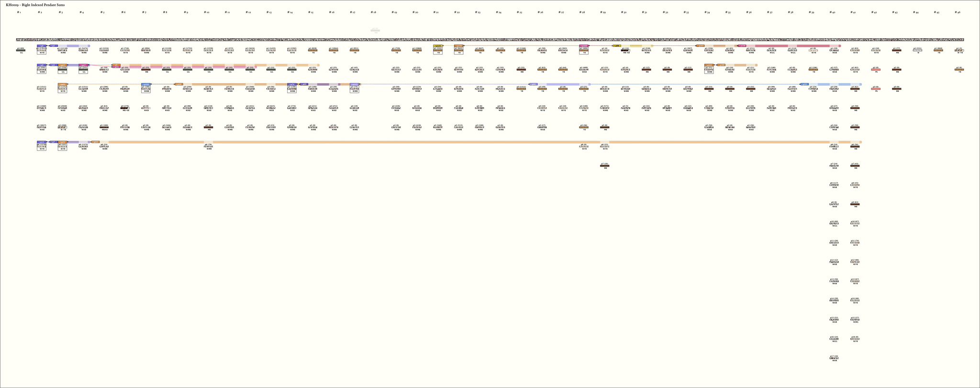Select column header # 46
The width and height of the screenshot is (980, 388).
pos(958,12)
